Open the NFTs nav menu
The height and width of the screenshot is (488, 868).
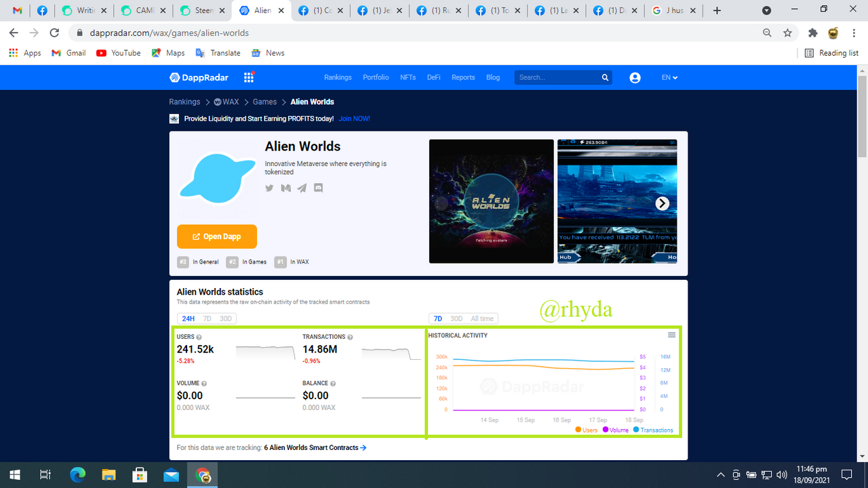tap(408, 77)
